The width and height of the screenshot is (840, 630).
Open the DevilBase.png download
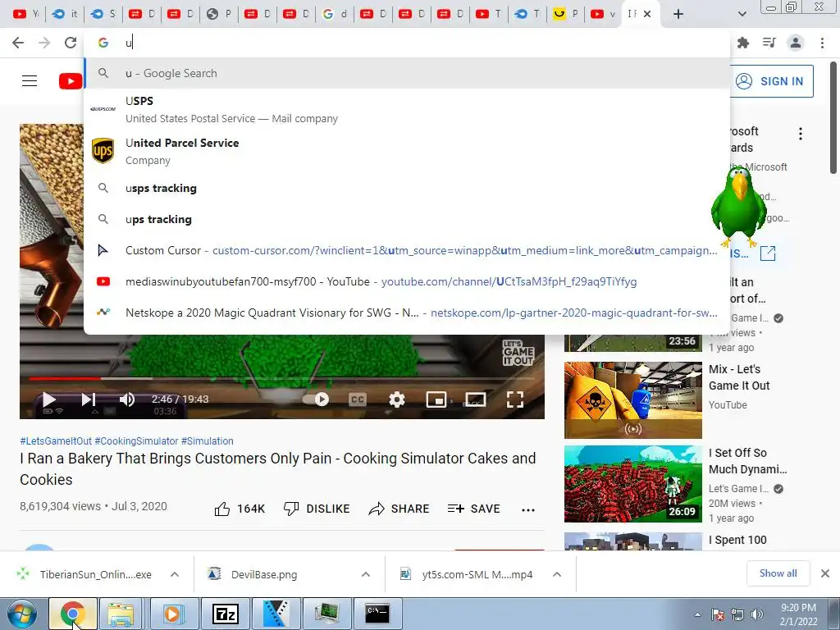tap(264, 574)
